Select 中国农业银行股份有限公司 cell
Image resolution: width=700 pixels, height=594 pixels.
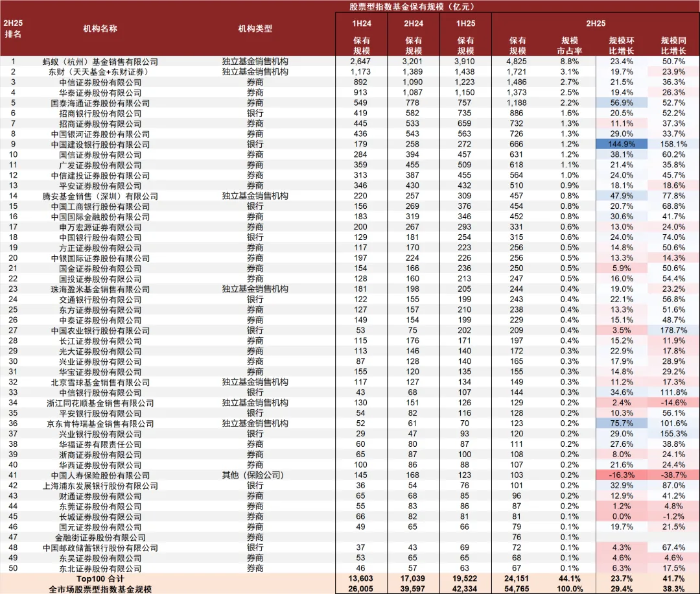100,331
